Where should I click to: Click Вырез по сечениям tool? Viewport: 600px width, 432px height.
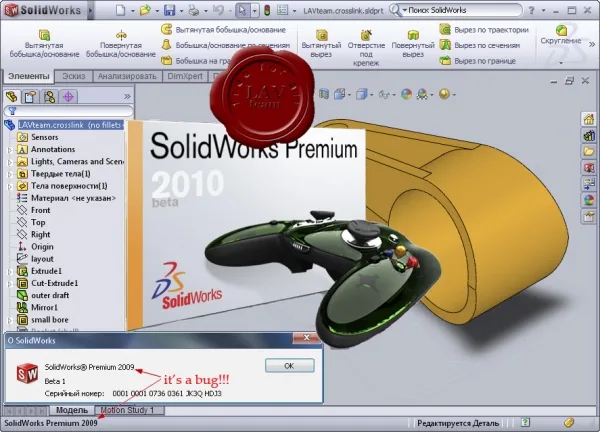click(480, 45)
